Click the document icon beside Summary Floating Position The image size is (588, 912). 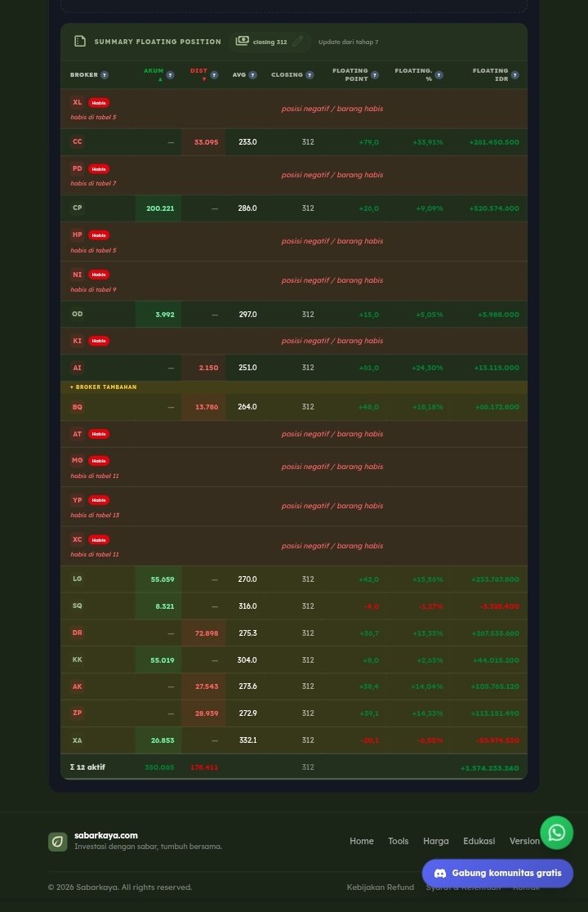80,42
